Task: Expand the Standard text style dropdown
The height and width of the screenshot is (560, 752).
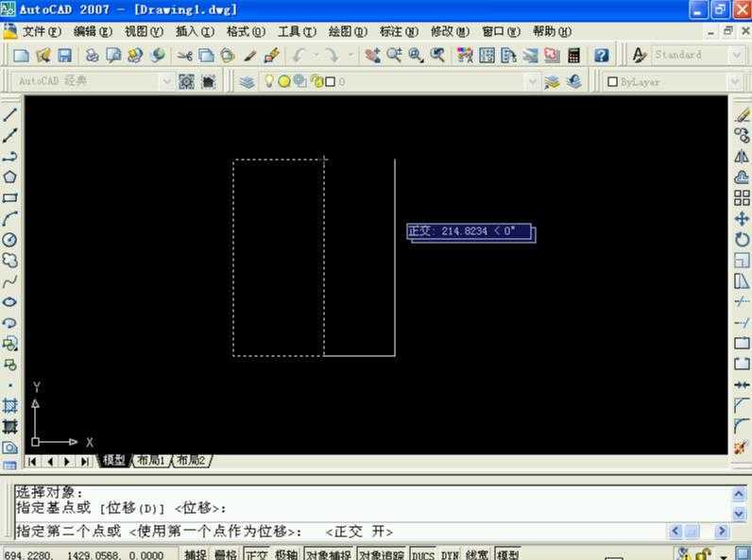Action: [737, 55]
